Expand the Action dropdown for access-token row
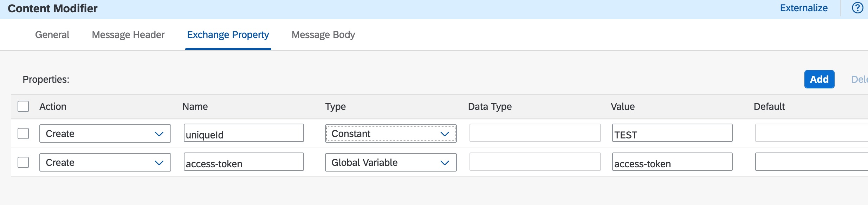The image size is (868, 205). tap(105, 162)
